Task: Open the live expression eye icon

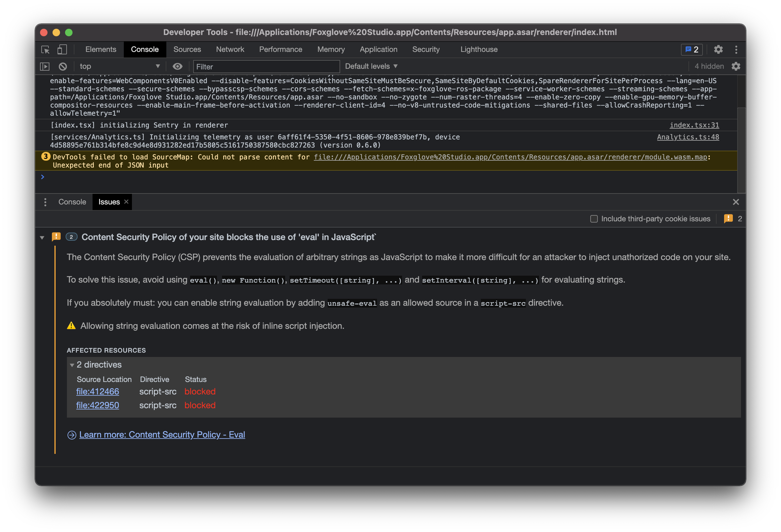Action: coord(178,66)
